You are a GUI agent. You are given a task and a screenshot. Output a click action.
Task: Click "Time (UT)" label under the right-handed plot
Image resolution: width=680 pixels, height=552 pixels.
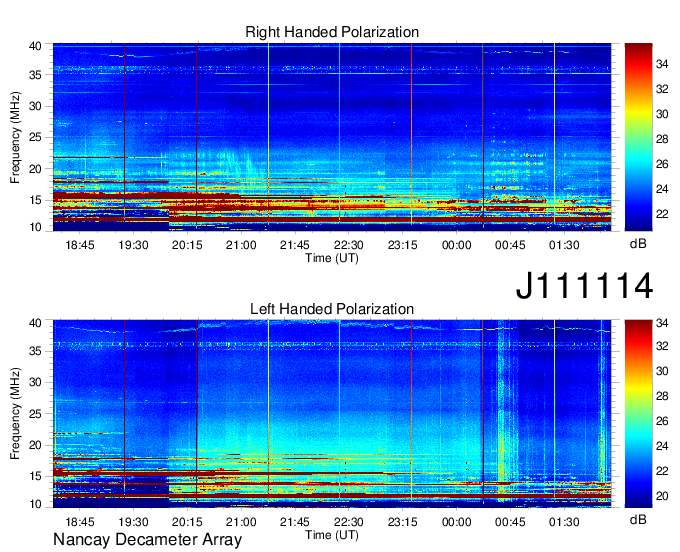click(332, 258)
